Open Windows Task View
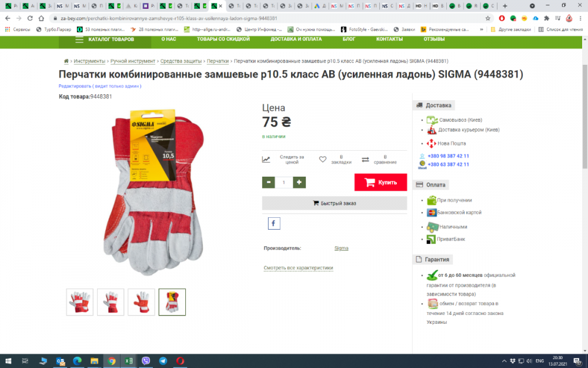Viewport: 588px width, 368px height. [x=25, y=362]
